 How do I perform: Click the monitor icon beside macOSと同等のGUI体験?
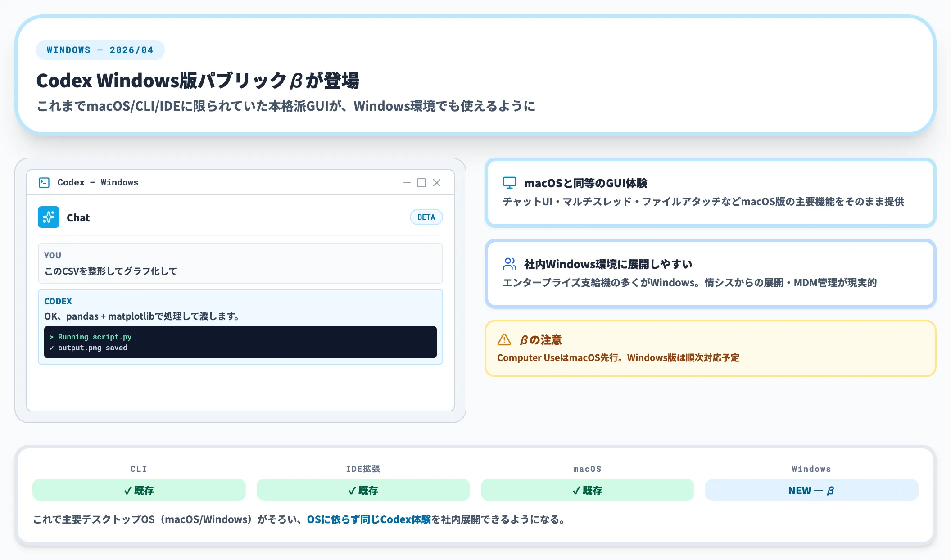509,183
